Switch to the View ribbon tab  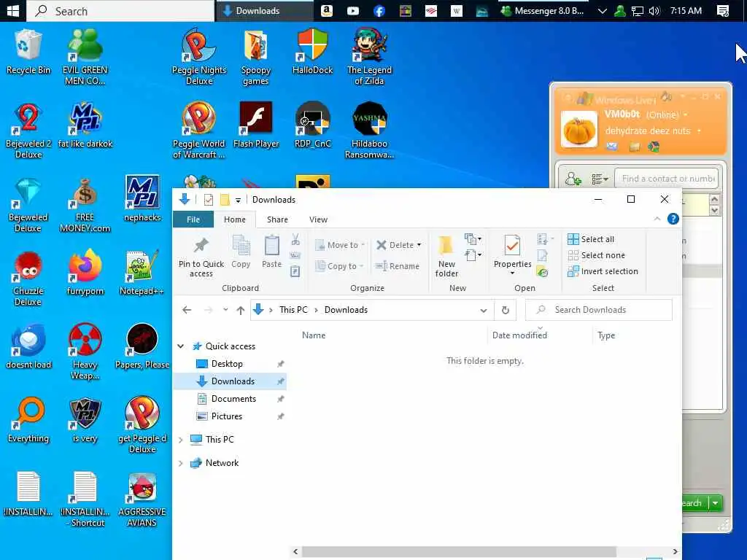318,219
